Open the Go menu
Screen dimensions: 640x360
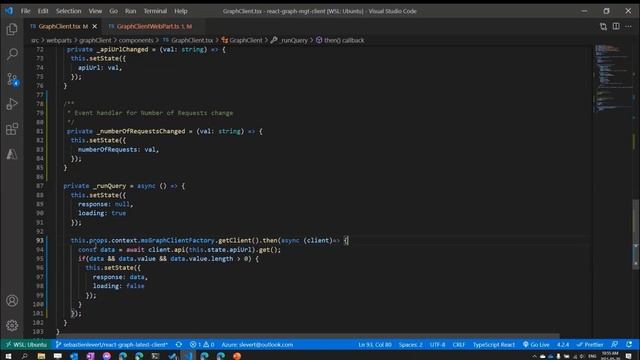[113, 11]
